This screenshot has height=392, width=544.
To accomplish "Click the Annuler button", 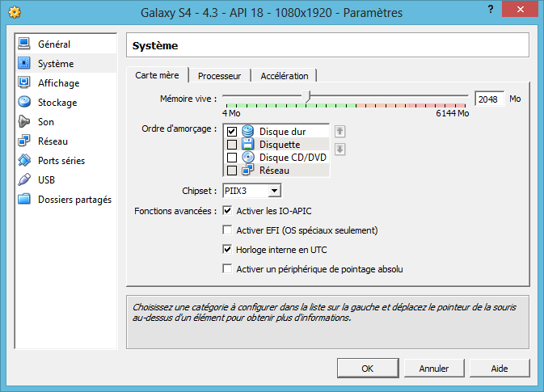I will (x=434, y=368).
